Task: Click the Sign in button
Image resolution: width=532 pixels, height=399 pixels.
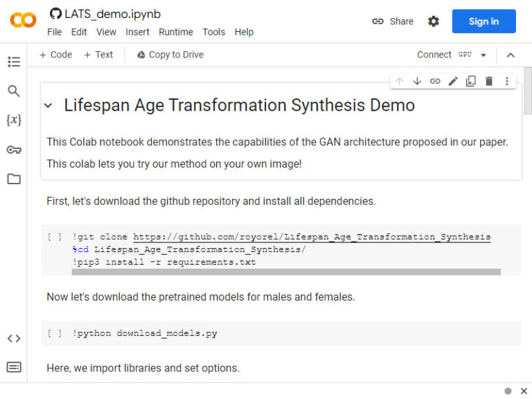Action: point(484,21)
